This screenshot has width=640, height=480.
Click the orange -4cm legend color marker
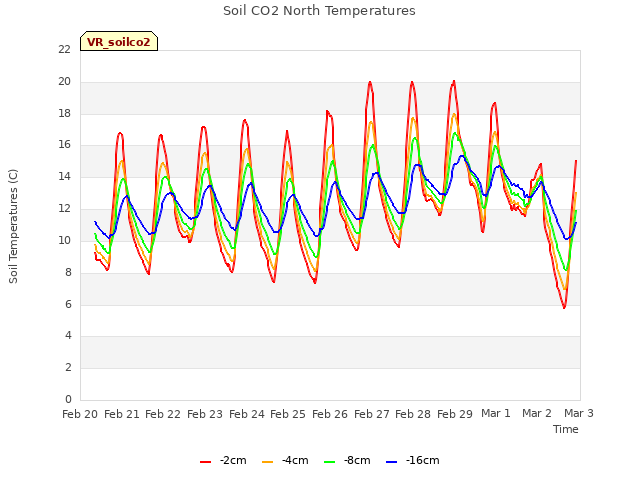pyautogui.click(x=267, y=462)
